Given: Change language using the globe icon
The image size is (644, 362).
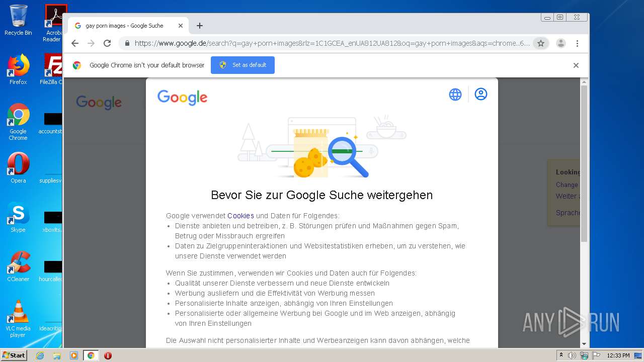Looking at the screenshot, I should click(x=455, y=95).
